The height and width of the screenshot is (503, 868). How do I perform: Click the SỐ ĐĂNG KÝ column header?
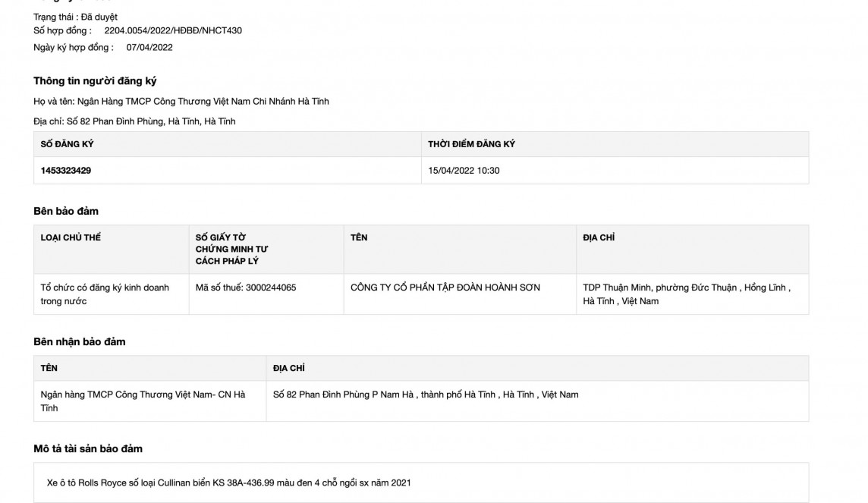[x=68, y=144]
